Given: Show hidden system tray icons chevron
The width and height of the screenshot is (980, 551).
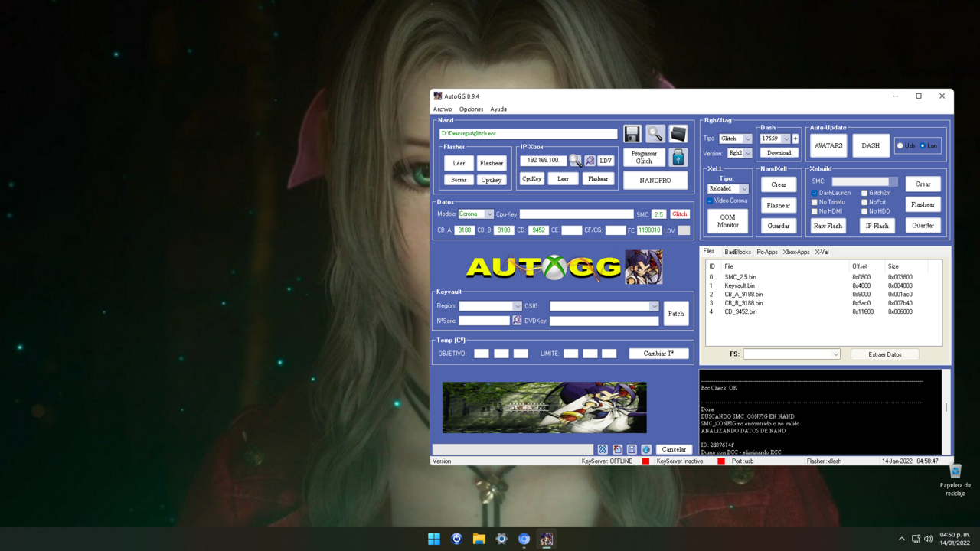Looking at the screenshot, I should (901, 539).
